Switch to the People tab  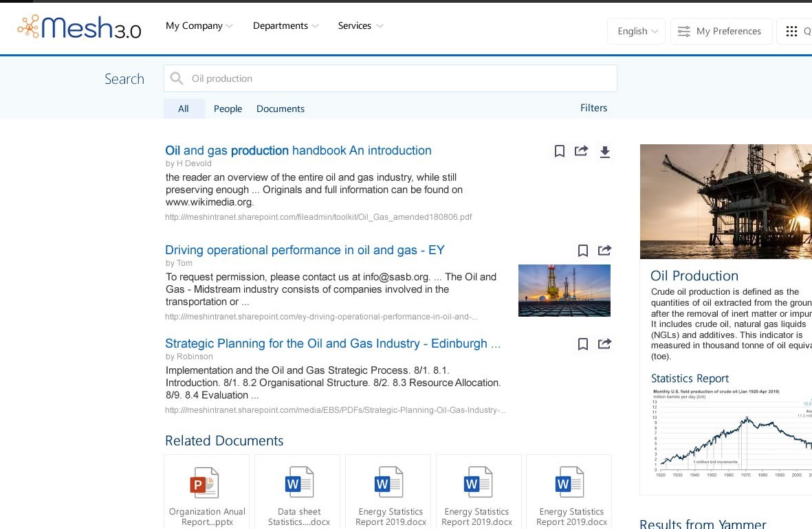228,109
